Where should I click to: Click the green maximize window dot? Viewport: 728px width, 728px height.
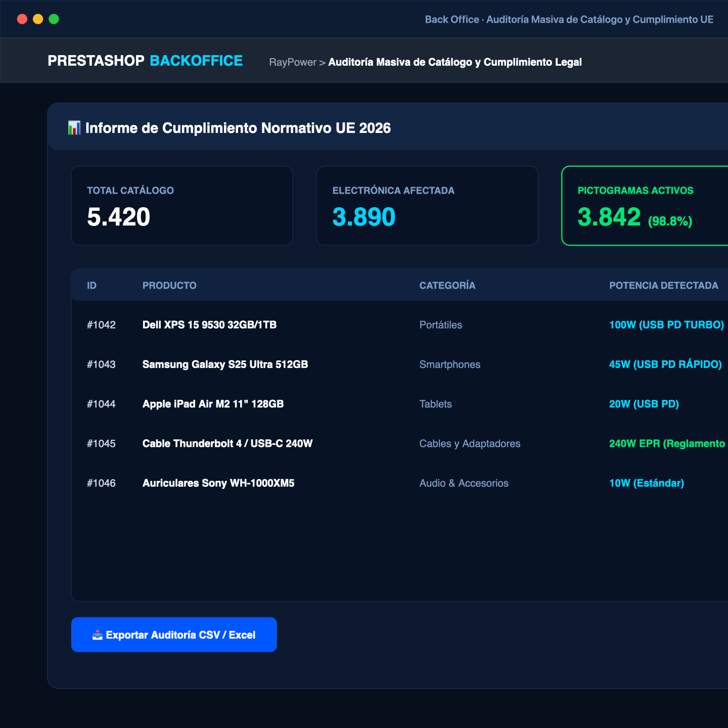[54, 19]
